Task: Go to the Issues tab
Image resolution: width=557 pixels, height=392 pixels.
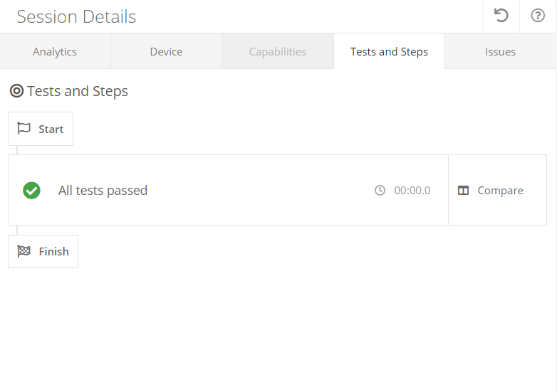Action: (x=500, y=51)
